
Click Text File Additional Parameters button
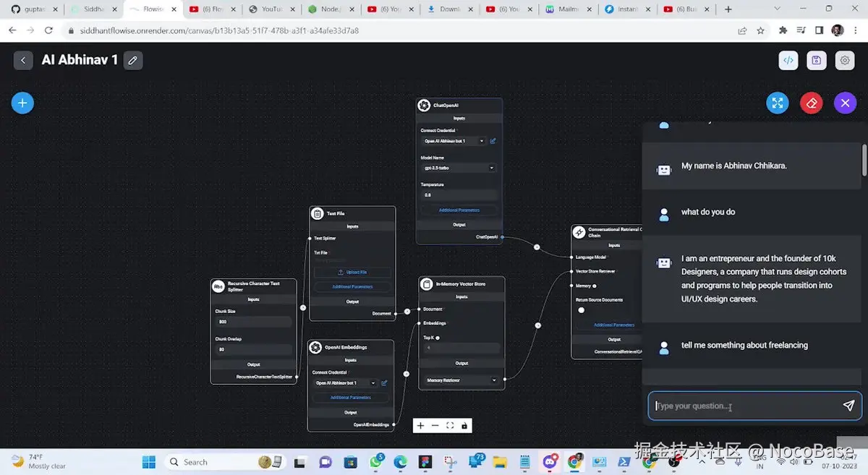coord(352,287)
